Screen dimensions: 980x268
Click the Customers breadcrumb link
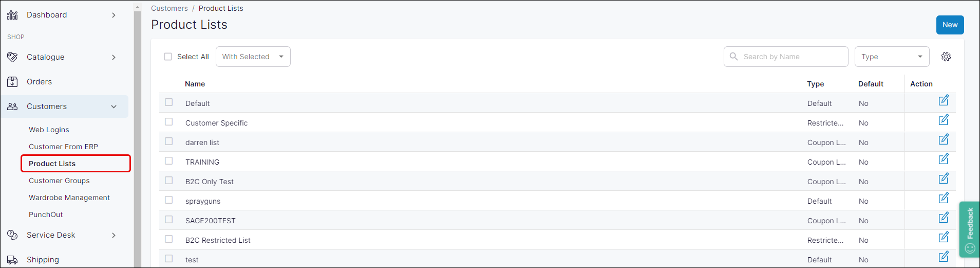click(169, 8)
